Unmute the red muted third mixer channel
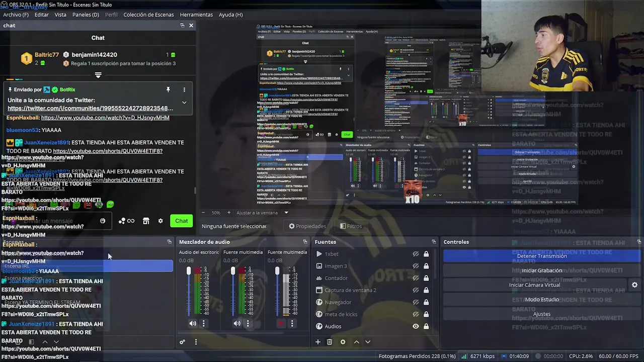 click(x=281, y=323)
